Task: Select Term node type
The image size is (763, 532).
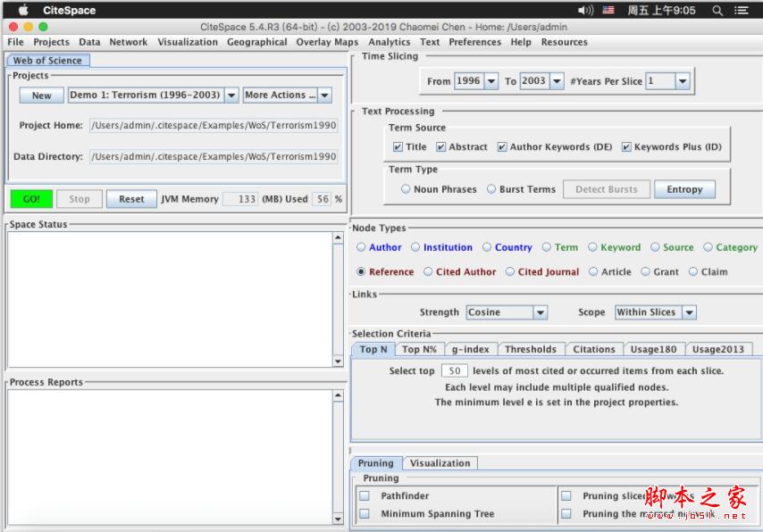Action: click(547, 247)
